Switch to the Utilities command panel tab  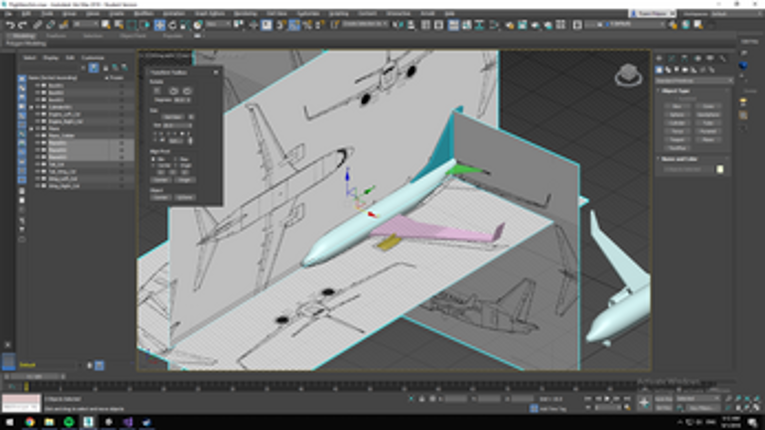[723, 58]
